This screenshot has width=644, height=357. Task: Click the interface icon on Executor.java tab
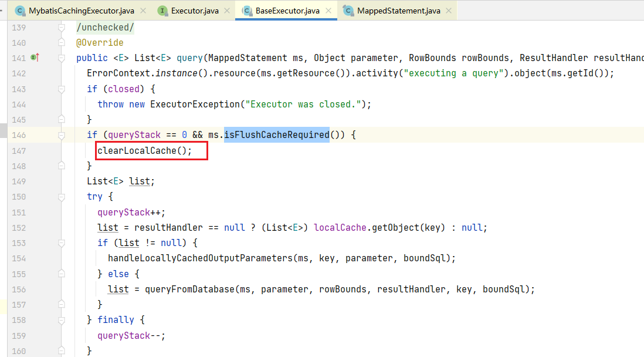(x=162, y=11)
